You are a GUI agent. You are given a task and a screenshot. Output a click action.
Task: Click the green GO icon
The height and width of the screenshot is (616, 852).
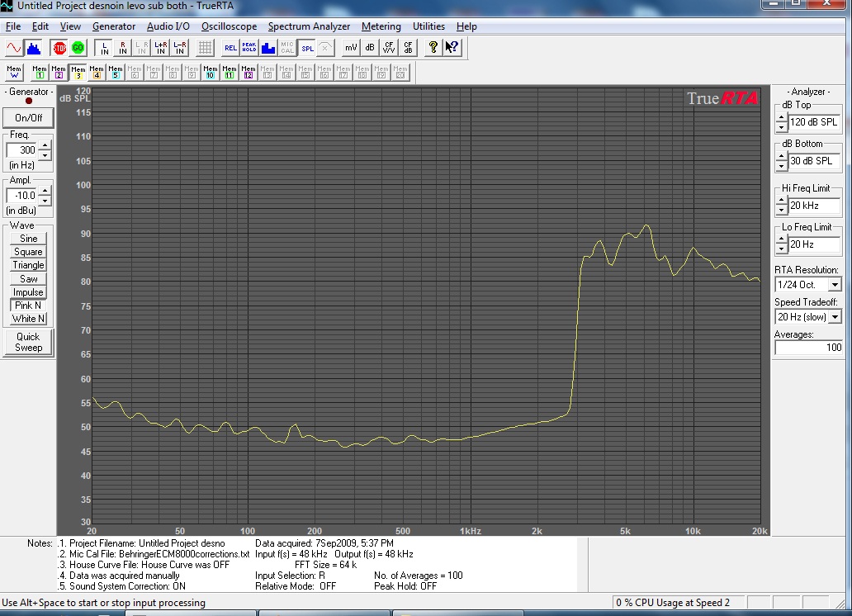pyautogui.click(x=78, y=48)
